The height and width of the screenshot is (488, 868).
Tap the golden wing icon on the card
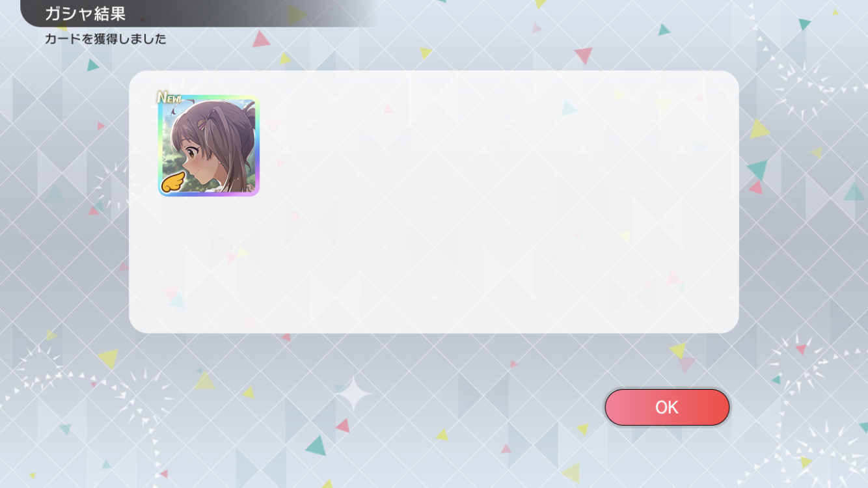(x=173, y=183)
